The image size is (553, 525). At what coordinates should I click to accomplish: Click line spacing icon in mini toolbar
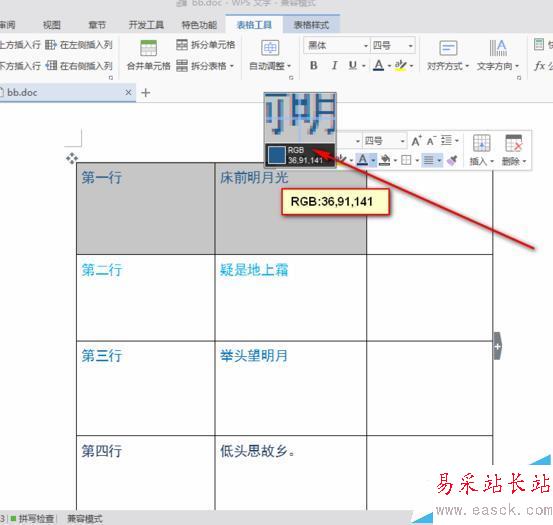[x=446, y=140]
